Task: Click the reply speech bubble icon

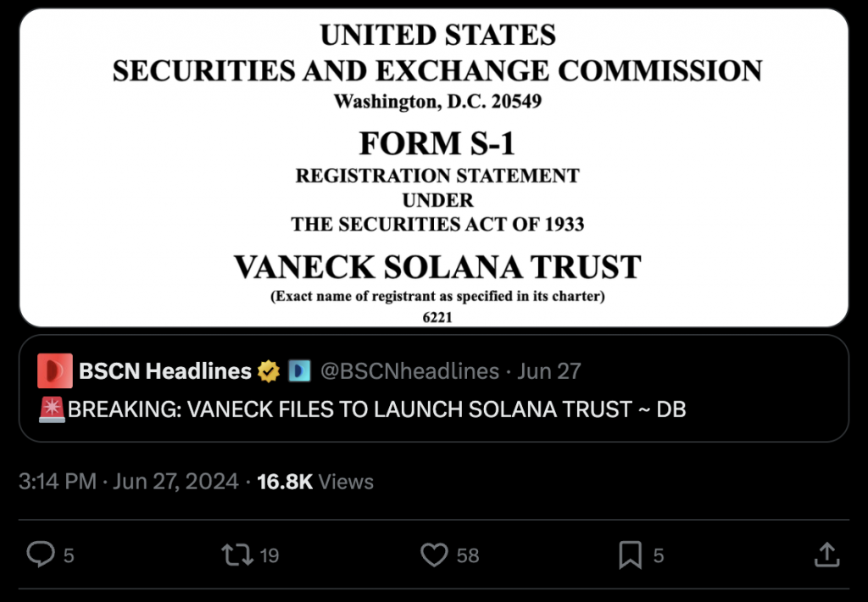Action: 40,555
